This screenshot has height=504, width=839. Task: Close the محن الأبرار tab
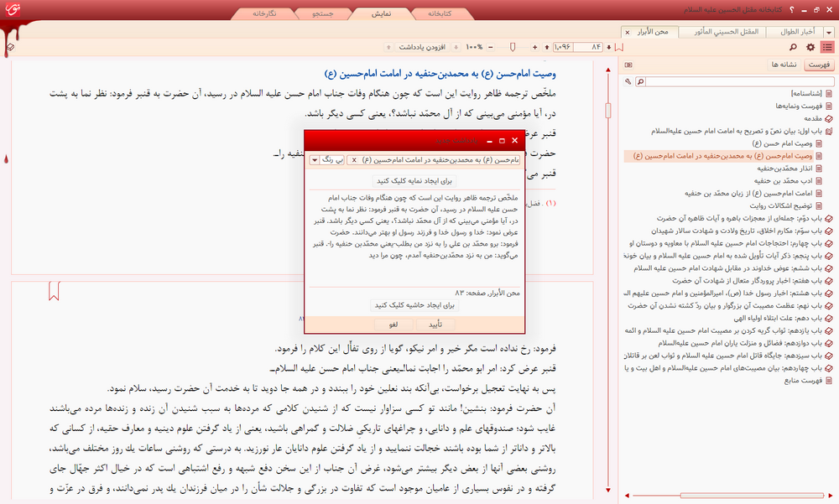pyautogui.click(x=627, y=32)
